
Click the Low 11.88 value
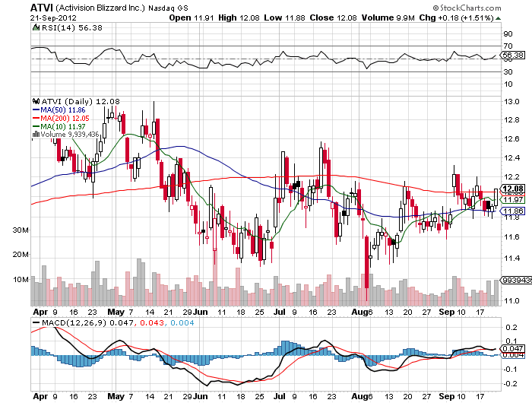click(284, 17)
